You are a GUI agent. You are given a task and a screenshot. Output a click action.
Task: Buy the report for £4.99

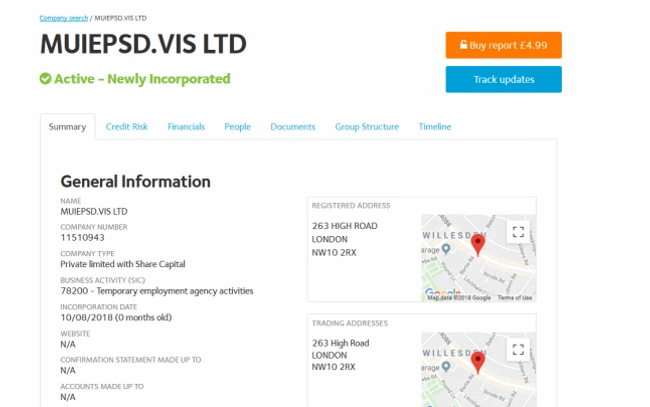(504, 45)
